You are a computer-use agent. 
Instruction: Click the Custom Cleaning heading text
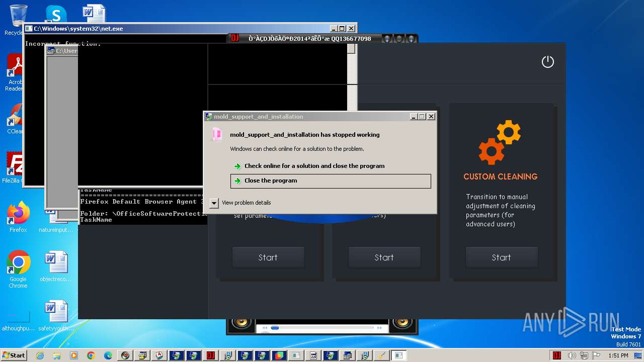(x=501, y=176)
